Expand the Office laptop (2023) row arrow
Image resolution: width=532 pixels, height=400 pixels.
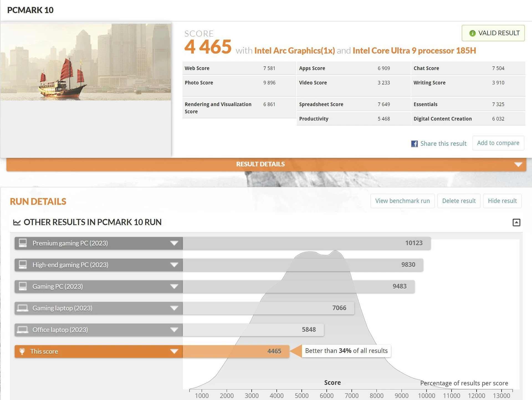pyautogui.click(x=174, y=330)
